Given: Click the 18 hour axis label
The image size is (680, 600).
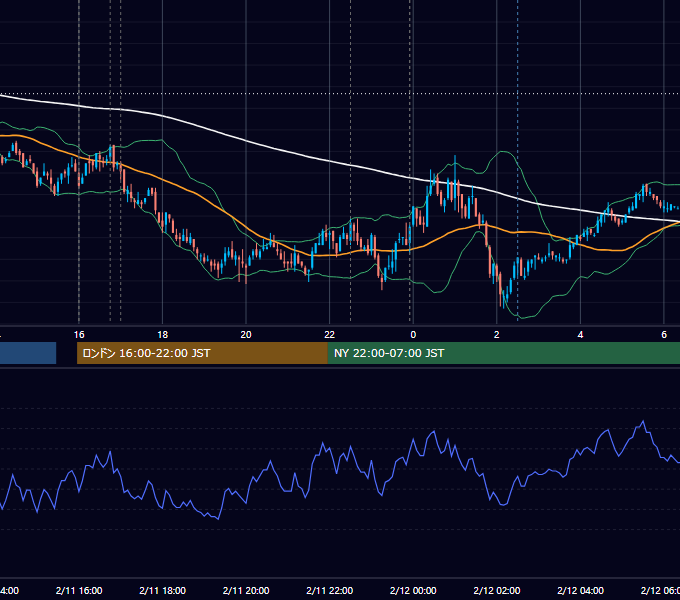Looking at the screenshot, I should [163, 335].
